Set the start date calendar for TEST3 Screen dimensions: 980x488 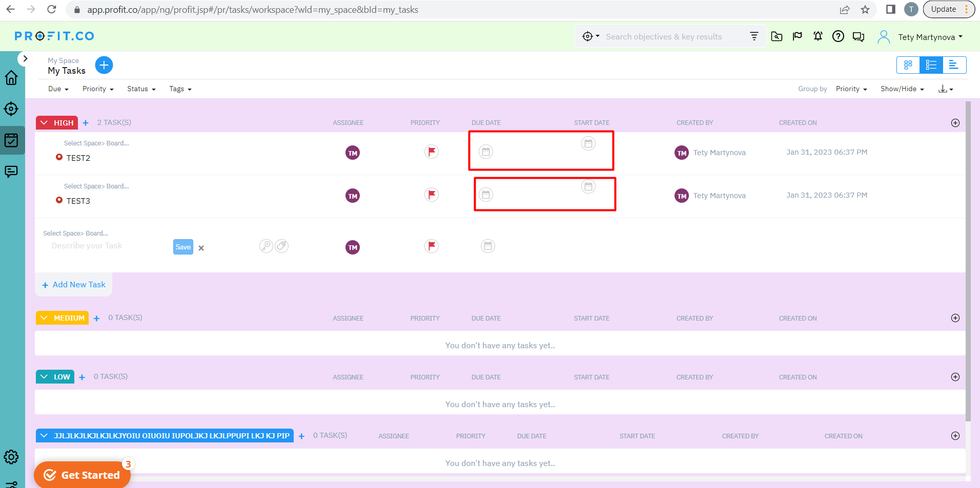click(x=588, y=186)
